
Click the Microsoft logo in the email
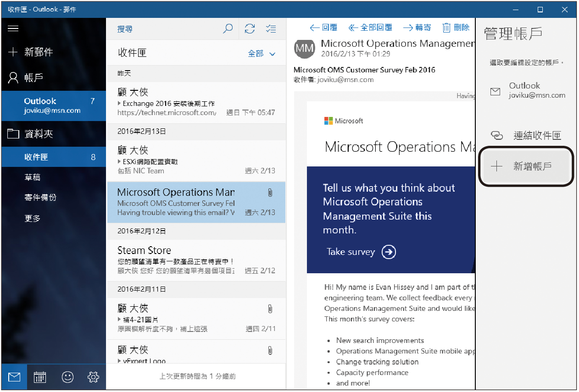pos(344,121)
